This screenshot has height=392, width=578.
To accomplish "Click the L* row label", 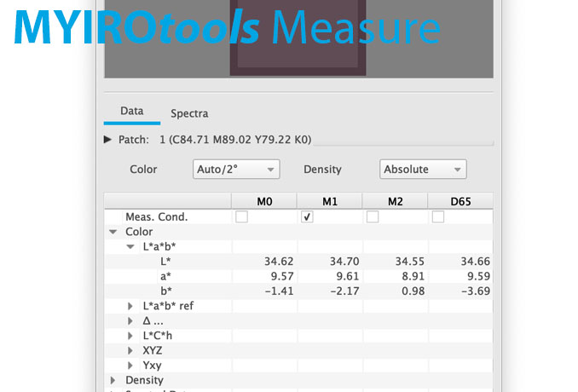I will [x=165, y=262].
